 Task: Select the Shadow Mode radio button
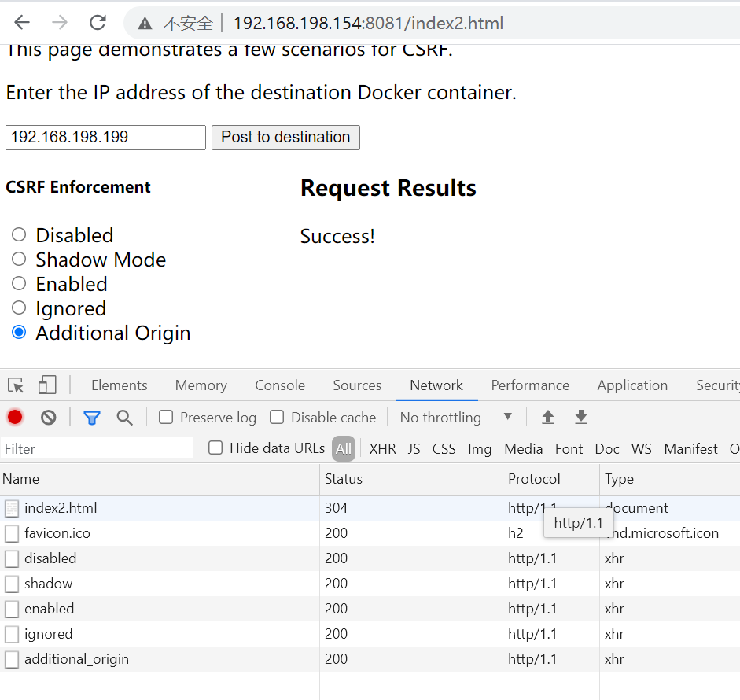pos(18,259)
